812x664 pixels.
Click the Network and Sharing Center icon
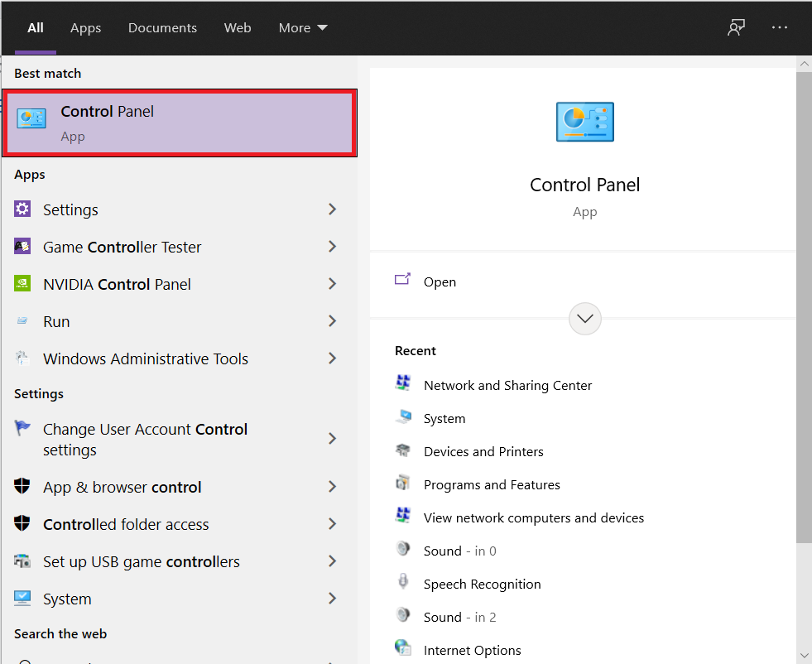(403, 383)
